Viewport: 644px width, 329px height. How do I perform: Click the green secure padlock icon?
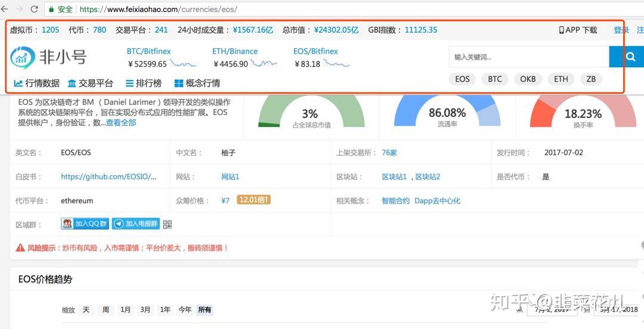[x=51, y=9]
